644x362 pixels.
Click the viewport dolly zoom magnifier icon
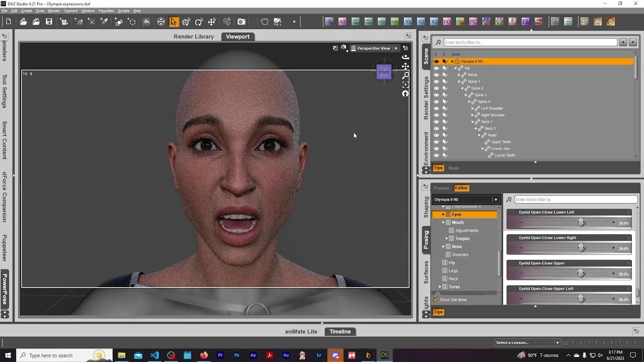coord(406,75)
